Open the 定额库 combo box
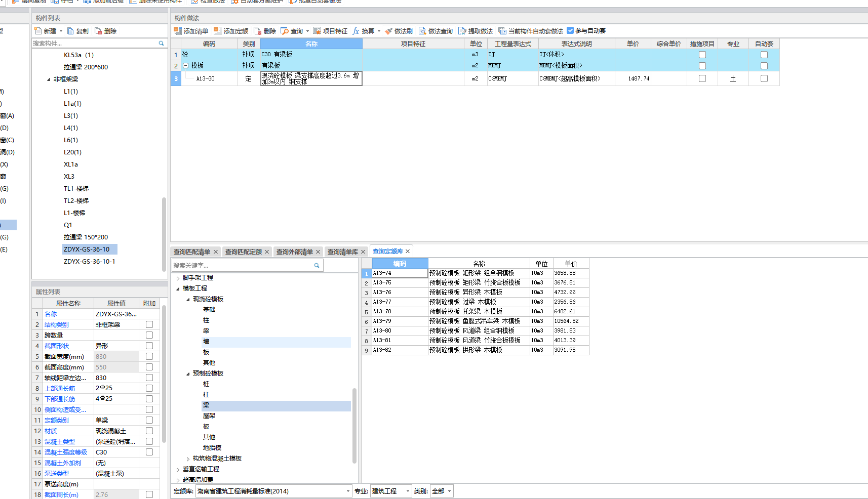 273,491
